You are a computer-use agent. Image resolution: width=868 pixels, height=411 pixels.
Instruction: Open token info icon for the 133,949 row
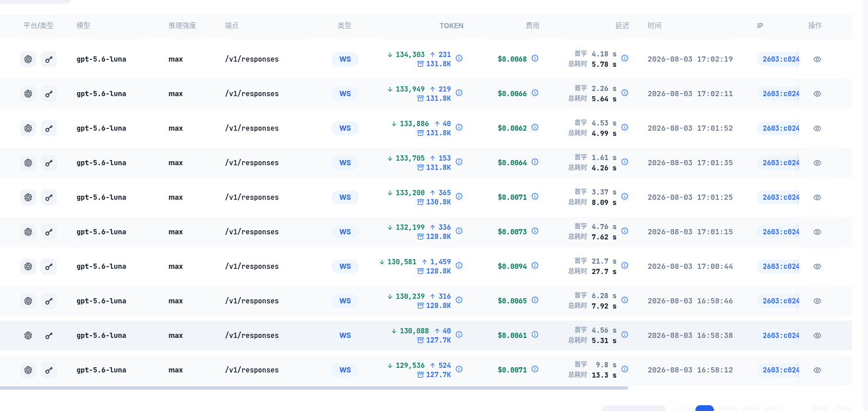click(459, 93)
